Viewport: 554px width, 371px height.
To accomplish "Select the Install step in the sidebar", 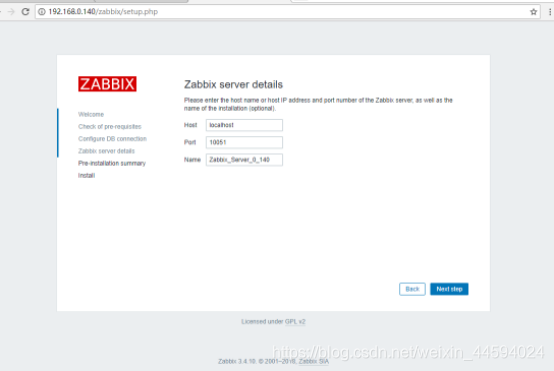I will pyautogui.click(x=86, y=175).
